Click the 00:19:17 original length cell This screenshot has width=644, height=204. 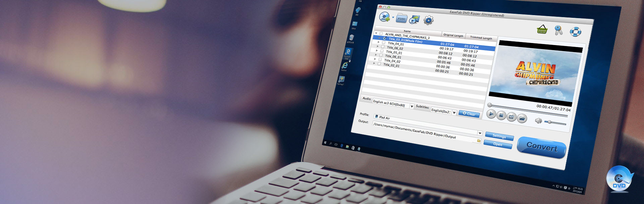point(446,49)
